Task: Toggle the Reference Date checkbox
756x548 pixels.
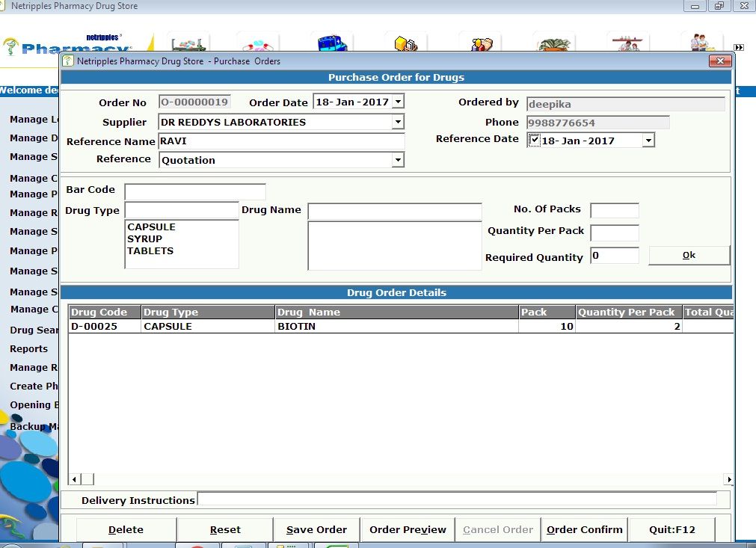Action: pyautogui.click(x=534, y=141)
